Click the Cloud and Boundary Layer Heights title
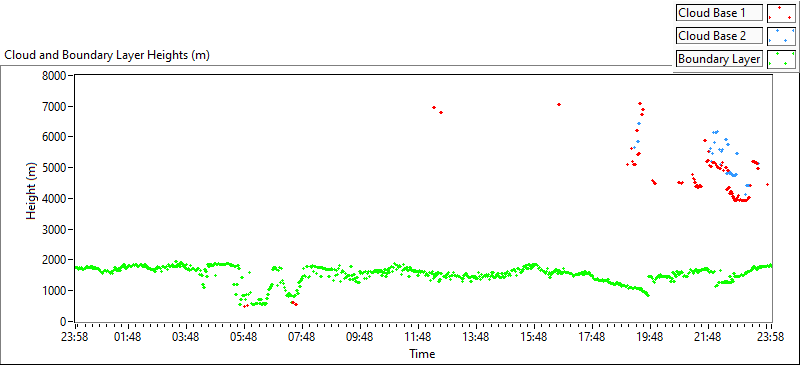This screenshot has height=365, width=800. pos(107,56)
